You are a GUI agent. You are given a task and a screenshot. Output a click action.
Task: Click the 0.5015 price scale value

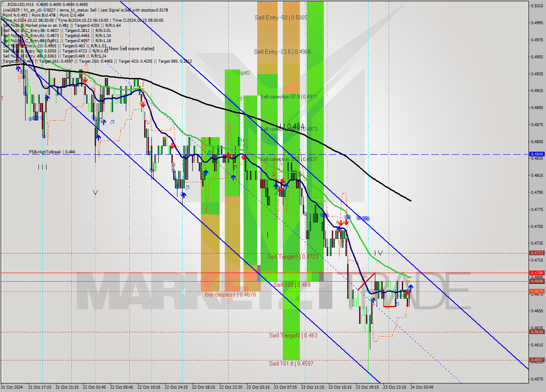537,6
